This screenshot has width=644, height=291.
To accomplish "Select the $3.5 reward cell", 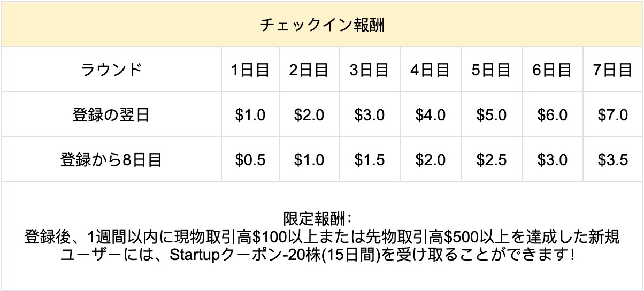I will tap(612, 160).
